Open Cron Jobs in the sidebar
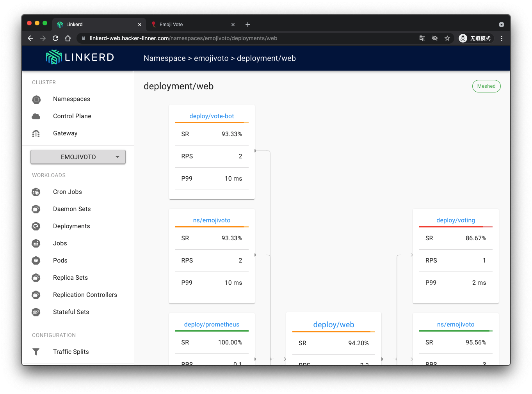 pyautogui.click(x=68, y=192)
